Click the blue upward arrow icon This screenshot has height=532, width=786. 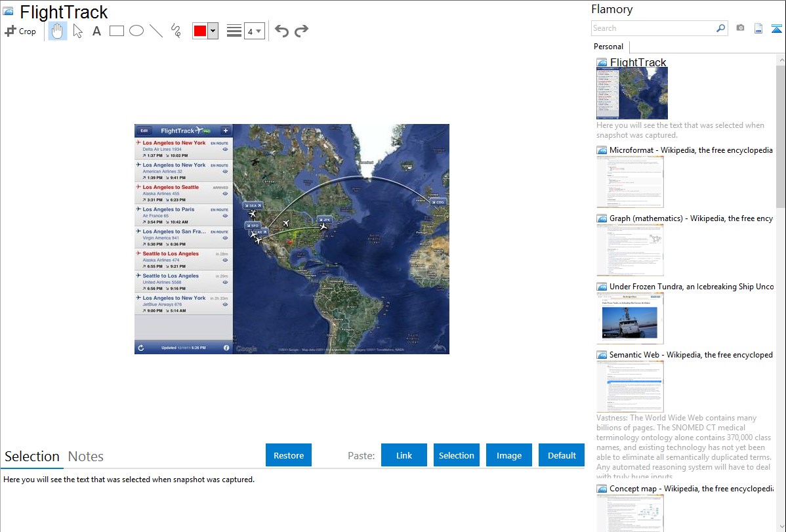(x=776, y=28)
